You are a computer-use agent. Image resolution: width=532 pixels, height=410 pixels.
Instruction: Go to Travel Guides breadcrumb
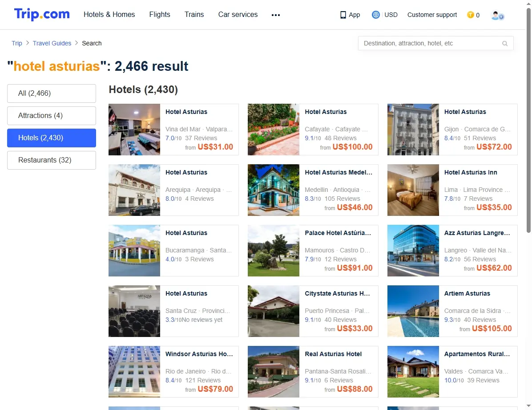52,43
